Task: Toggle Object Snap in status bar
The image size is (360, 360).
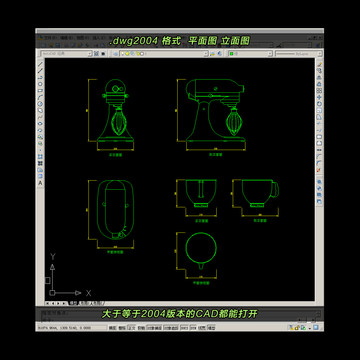Action: (154, 328)
